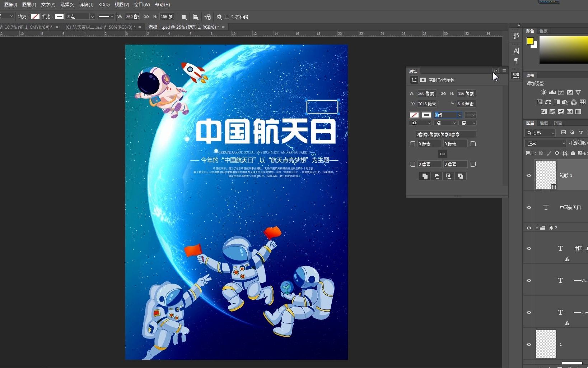The height and width of the screenshot is (368, 588).
Task: Close the 海报一.psd document tab
Action: [x=223, y=27]
